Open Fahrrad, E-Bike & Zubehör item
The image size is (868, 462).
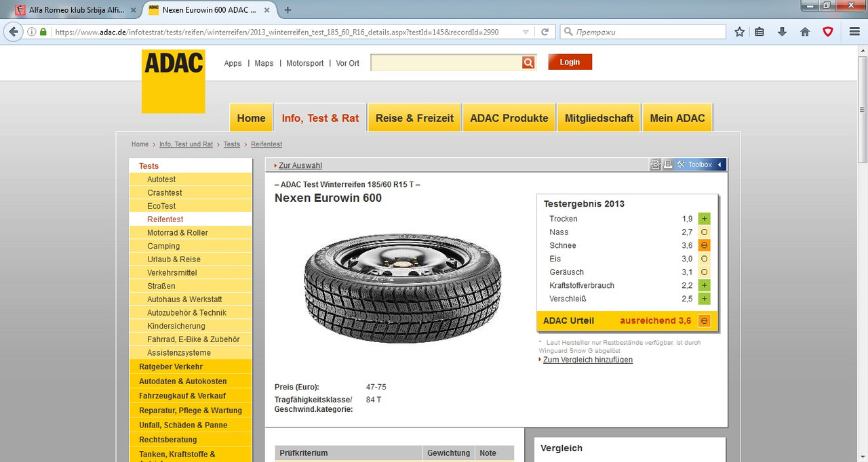pos(191,339)
